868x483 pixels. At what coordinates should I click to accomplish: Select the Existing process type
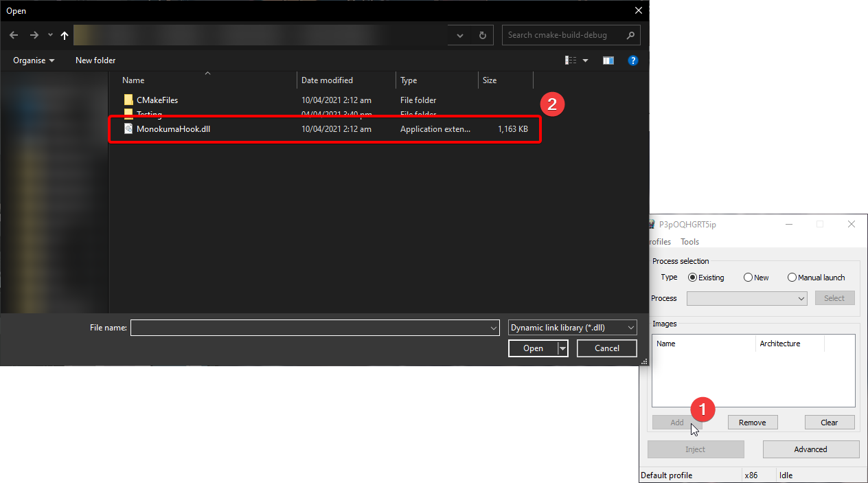tap(693, 277)
